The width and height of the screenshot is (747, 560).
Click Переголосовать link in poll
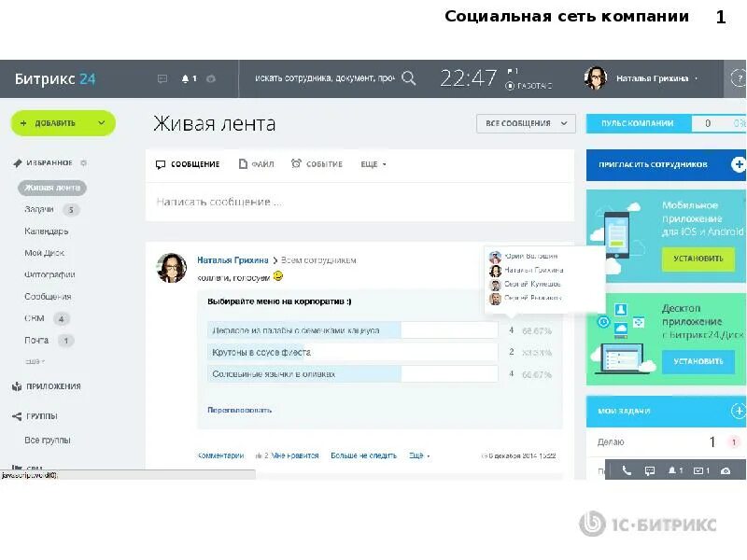click(240, 410)
